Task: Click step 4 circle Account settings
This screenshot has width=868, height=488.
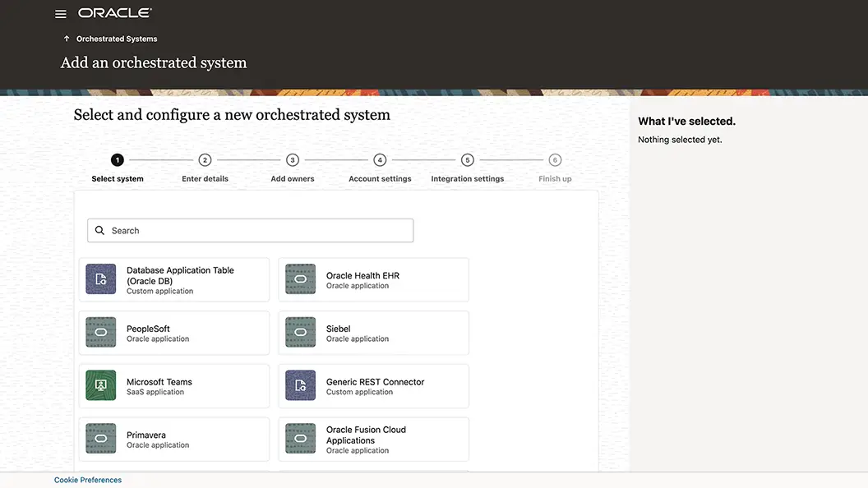Action: click(x=380, y=160)
